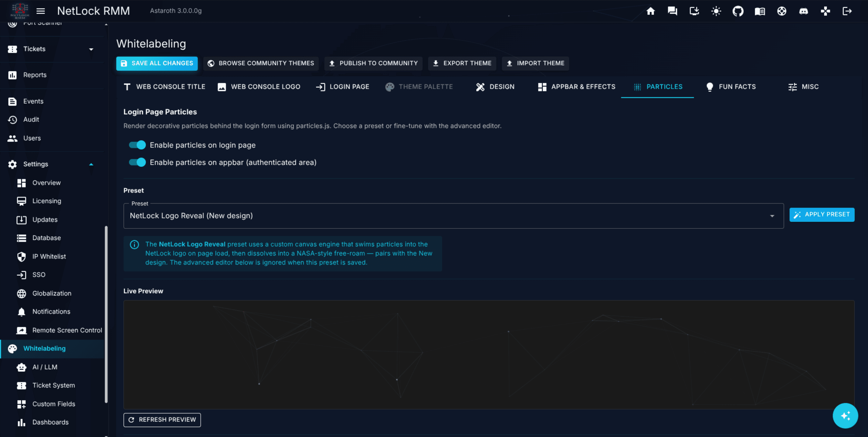Image resolution: width=868 pixels, height=437 pixels.
Task: Open Ticket System settings
Action: click(x=52, y=385)
